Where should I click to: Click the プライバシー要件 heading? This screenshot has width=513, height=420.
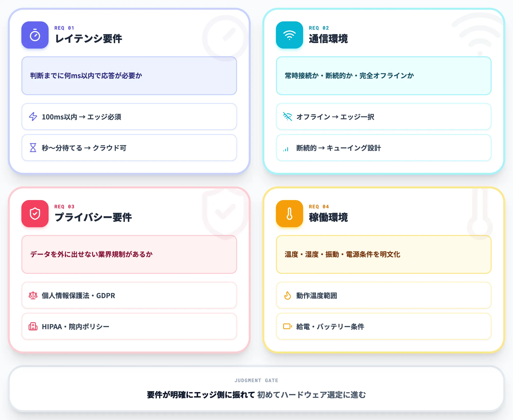pyautogui.click(x=93, y=218)
